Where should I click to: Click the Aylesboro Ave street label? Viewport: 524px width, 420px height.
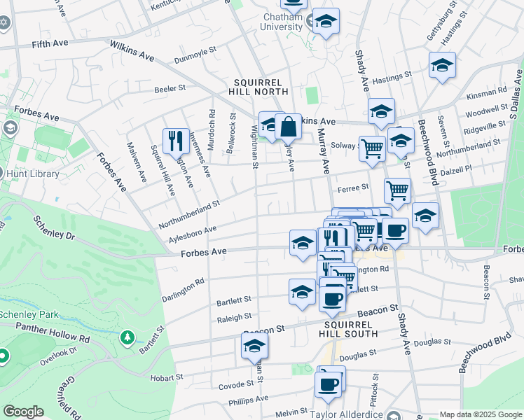click(x=193, y=234)
